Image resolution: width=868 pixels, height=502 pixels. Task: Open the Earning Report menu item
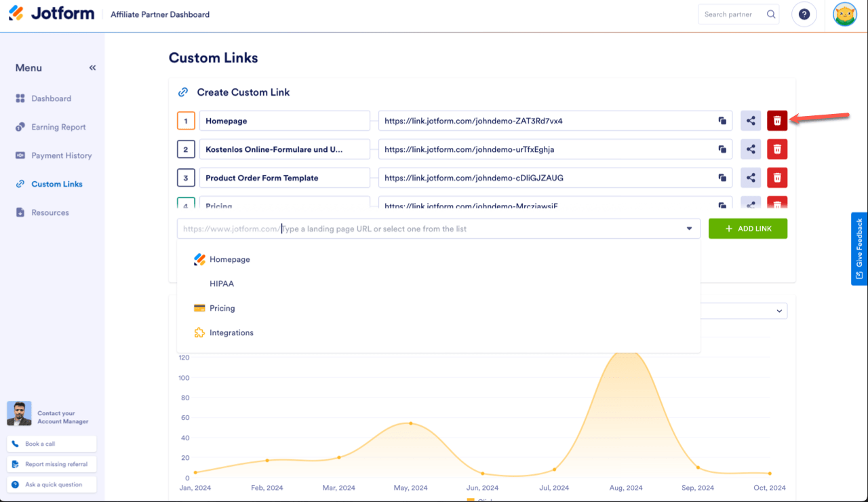click(58, 127)
